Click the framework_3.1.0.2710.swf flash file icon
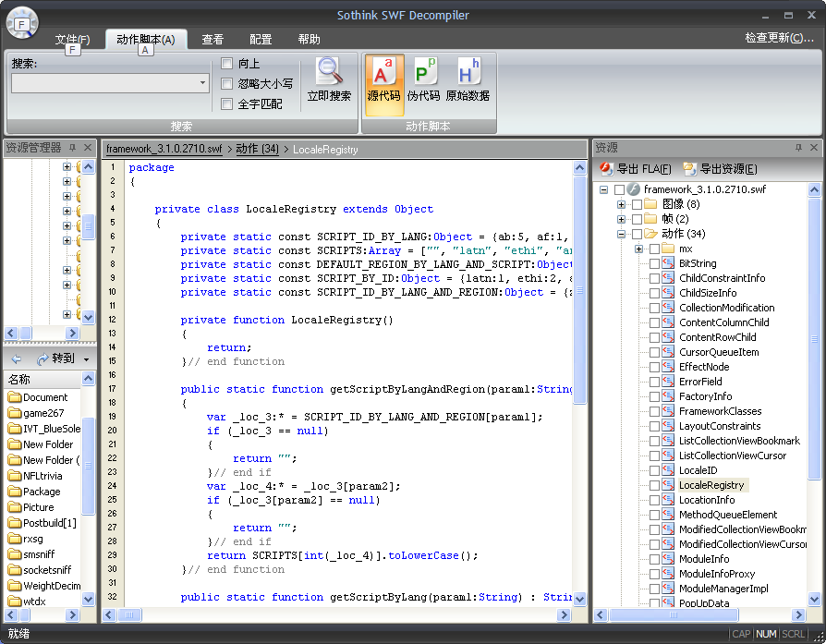 click(634, 189)
